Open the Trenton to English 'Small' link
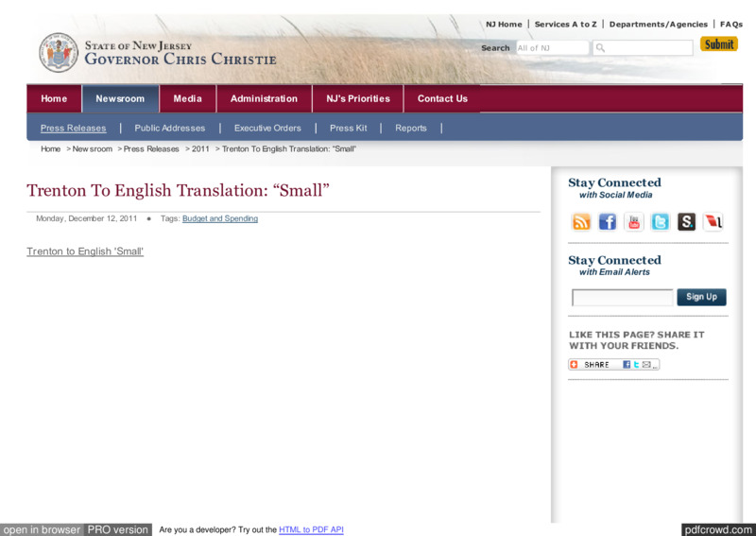The width and height of the screenshot is (756, 536). tap(85, 251)
